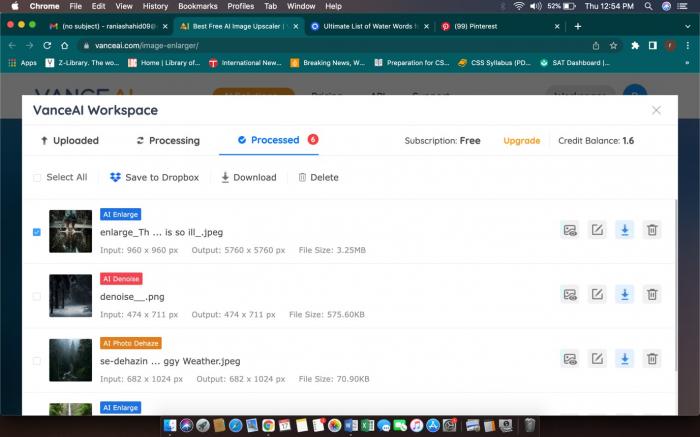The image size is (700, 437).
Task: Open Microsoft Excel from the Dock
Action: click(x=367, y=425)
